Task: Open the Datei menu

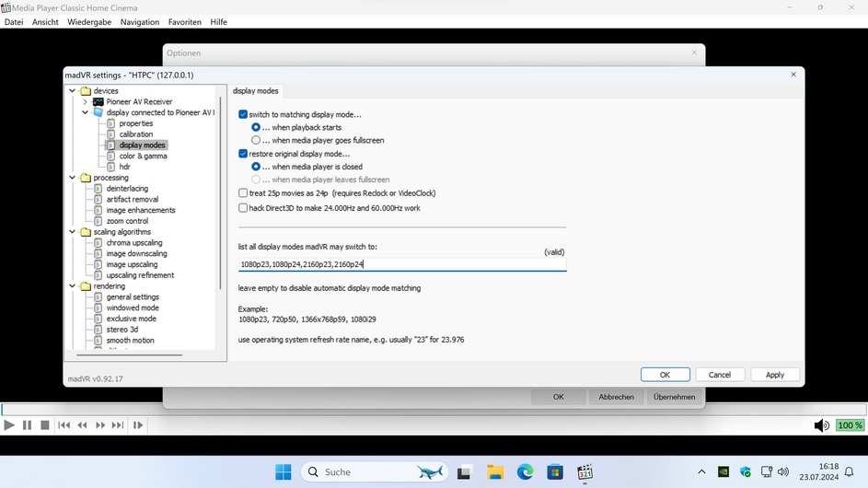Action: click(14, 22)
